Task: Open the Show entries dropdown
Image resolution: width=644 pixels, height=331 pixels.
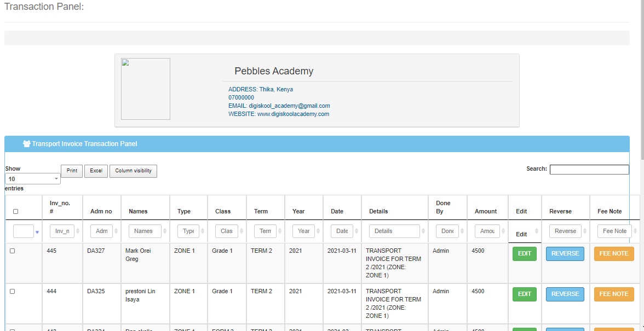Action: coord(32,179)
